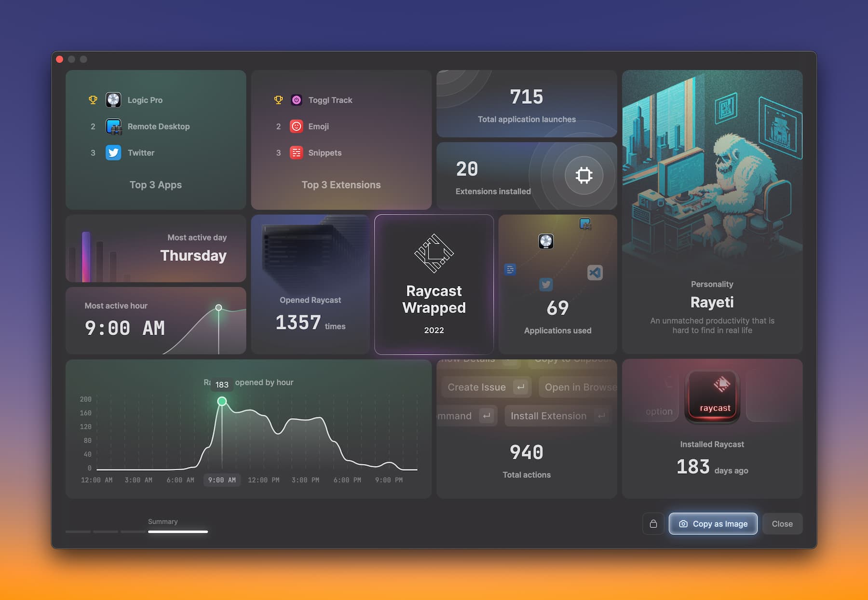
Task: Click the Raycast Wrapped logo icon
Action: coord(434,253)
